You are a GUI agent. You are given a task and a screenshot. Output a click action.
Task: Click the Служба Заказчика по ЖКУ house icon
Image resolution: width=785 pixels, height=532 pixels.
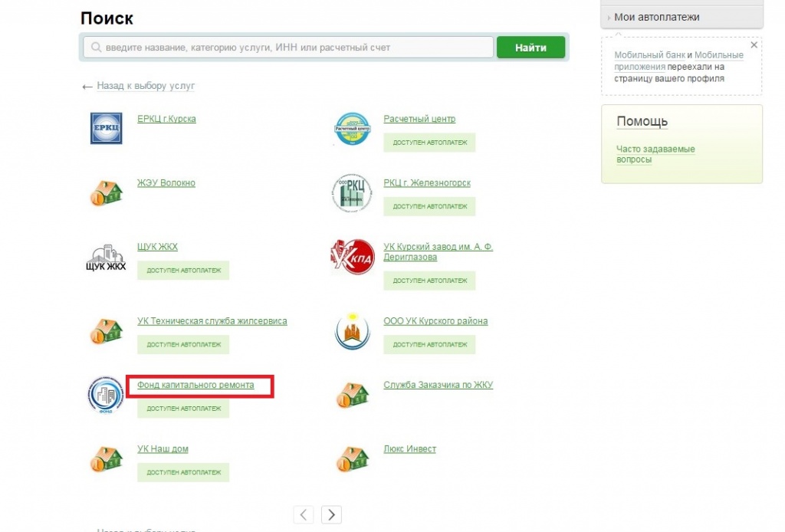click(x=353, y=395)
